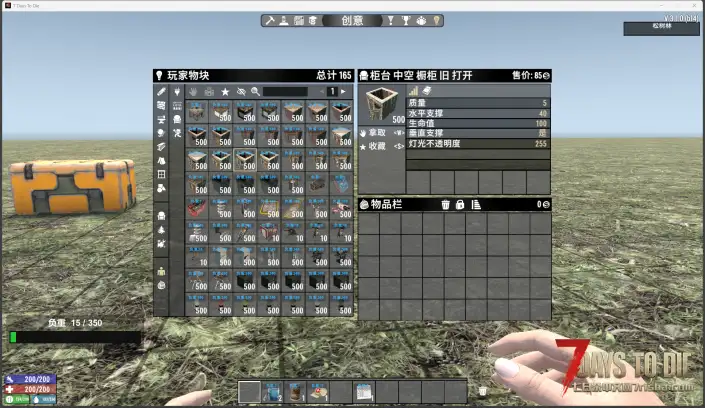Click the first empty inventory slot
705x408 pixels.
[369, 224]
